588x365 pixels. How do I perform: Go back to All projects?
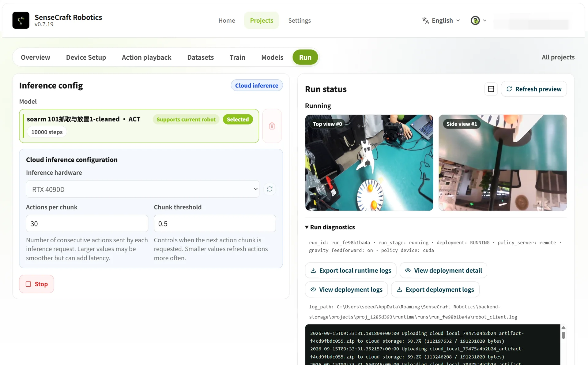pos(558,57)
